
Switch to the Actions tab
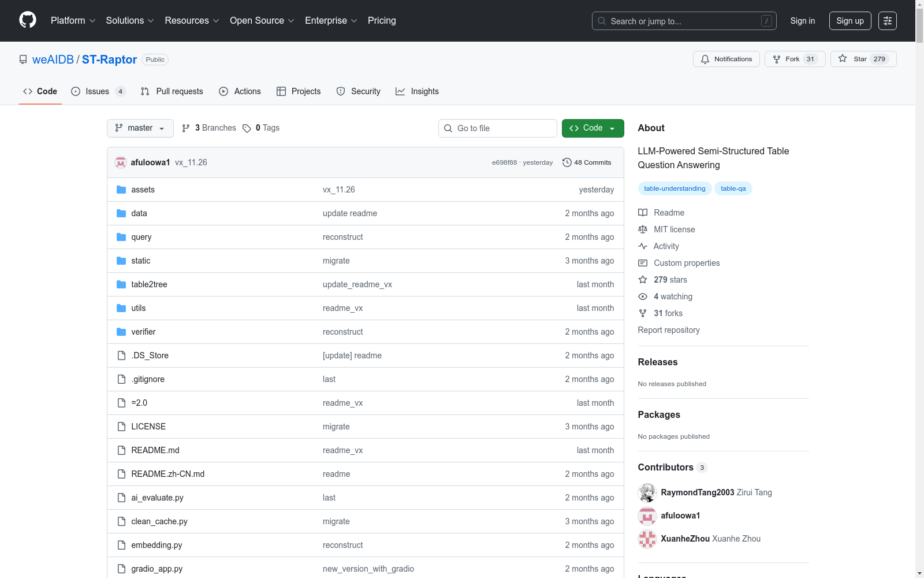click(x=240, y=91)
